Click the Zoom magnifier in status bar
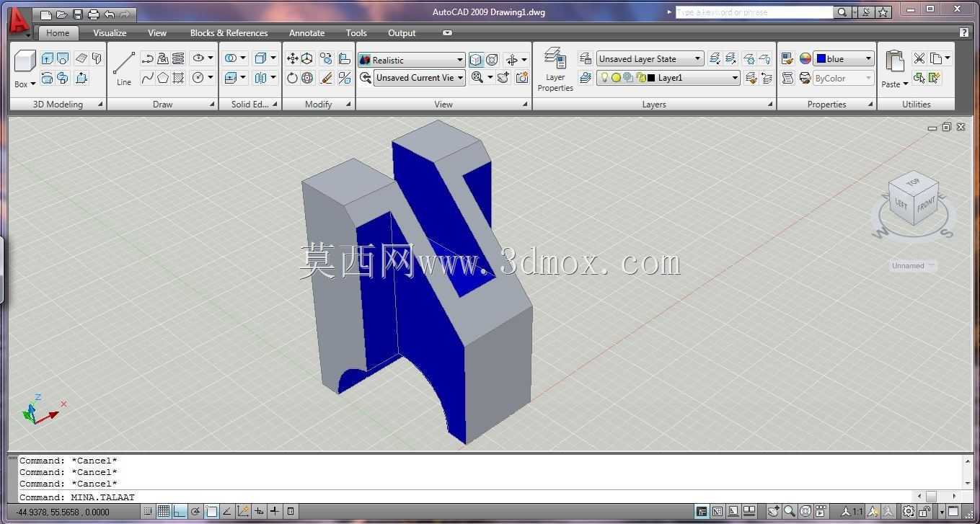This screenshot has height=524, width=980. 790,512
